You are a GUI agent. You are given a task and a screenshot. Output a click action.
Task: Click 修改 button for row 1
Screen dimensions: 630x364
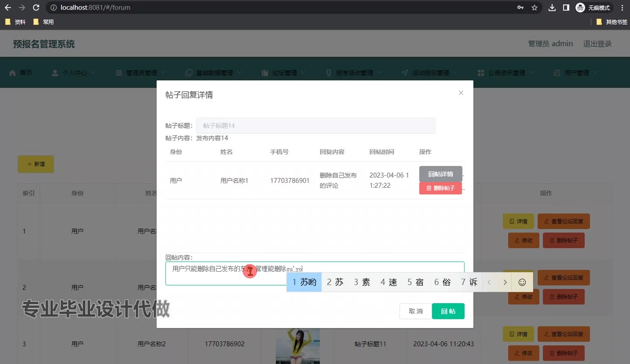pyautogui.click(x=524, y=240)
